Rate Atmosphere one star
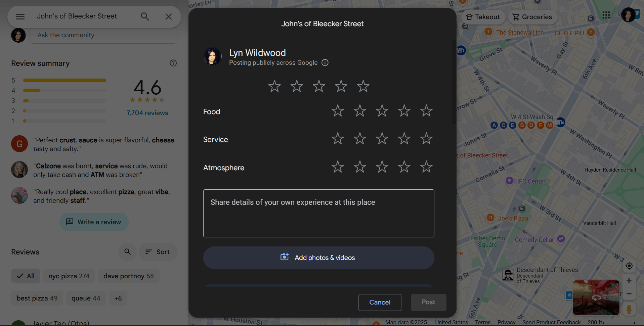644x326 pixels. pos(338,167)
